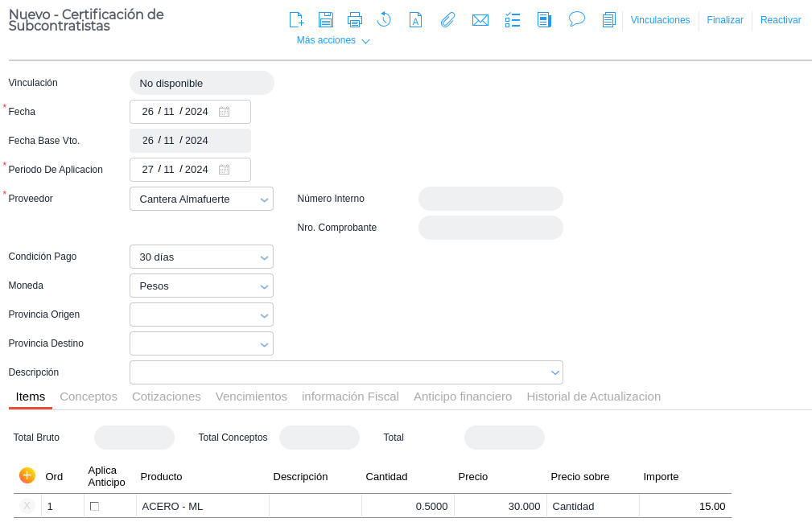
Task: Open comments speech bubble icon
Action: coord(576,19)
